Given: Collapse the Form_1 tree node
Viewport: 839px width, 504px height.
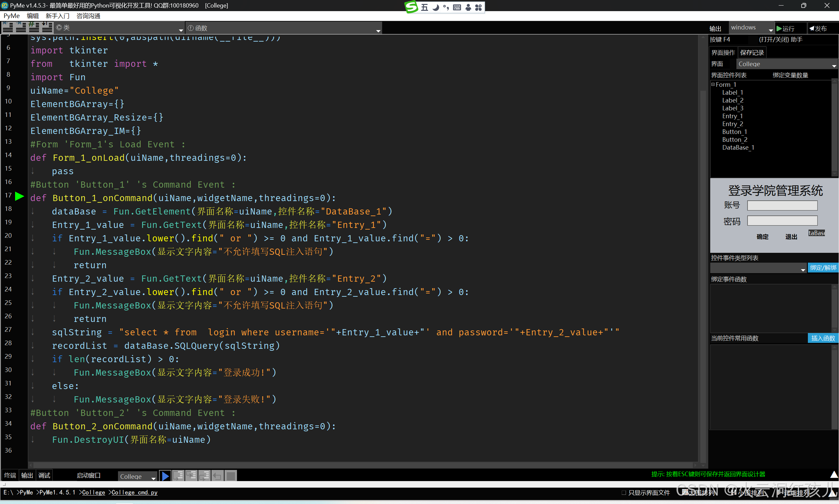Looking at the screenshot, I should pyautogui.click(x=712, y=84).
